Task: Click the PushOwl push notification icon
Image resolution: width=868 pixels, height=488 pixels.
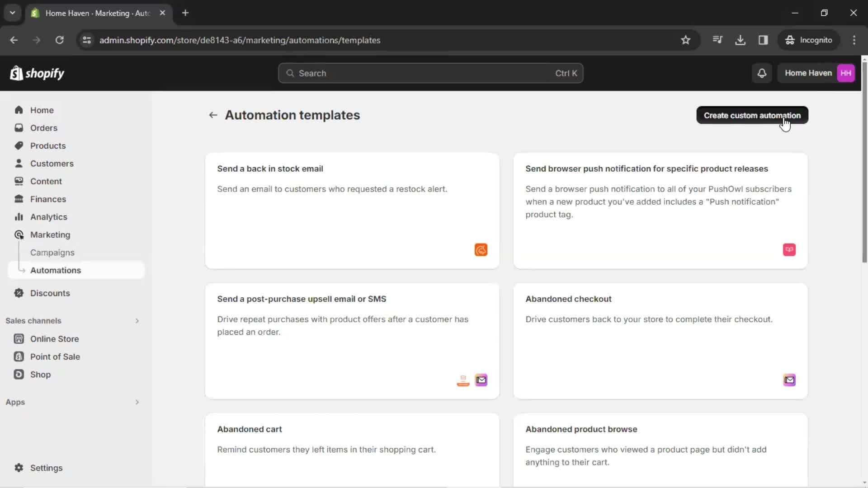Action: 789,249
